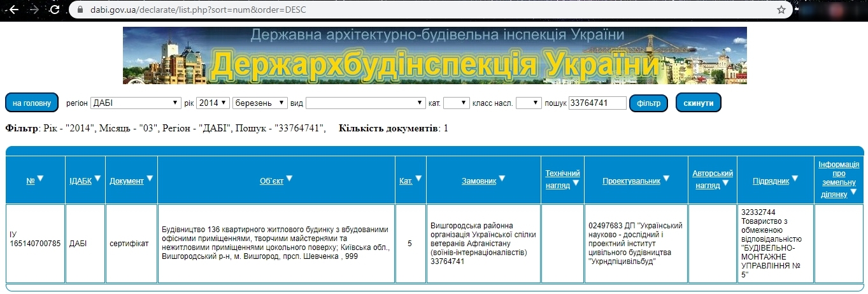Viewport: 868px width, 294px height.
Task: Open the рік dropdown showing 2014
Action: coord(213,103)
